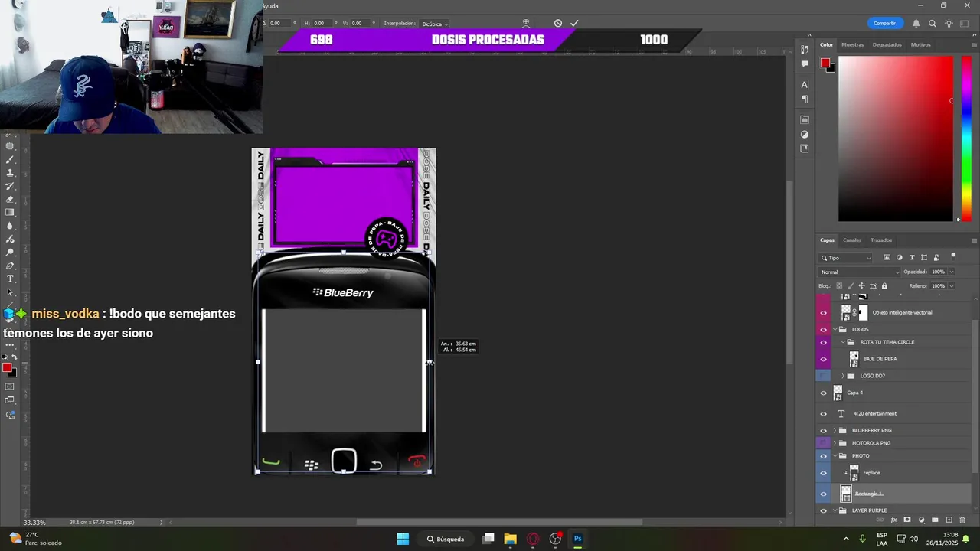Hide the BAJE DE PEPA layer
Screen dimensions: 980x551
tap(824, 359)
